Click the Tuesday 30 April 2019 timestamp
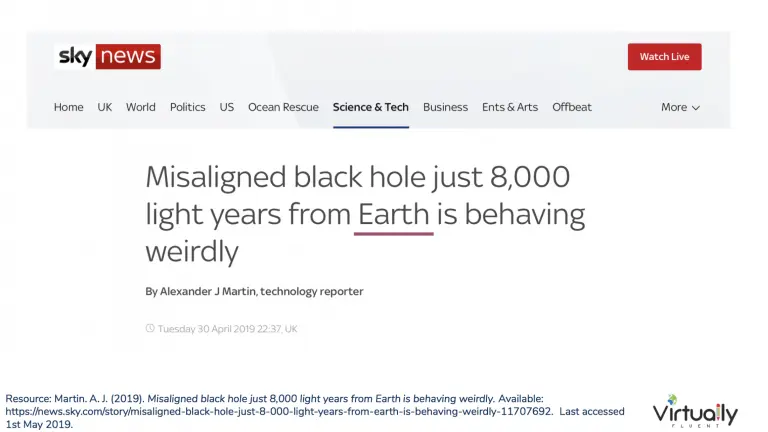This screenshot has height=432, width=768. pyautogui.click(x=227, y=329)
